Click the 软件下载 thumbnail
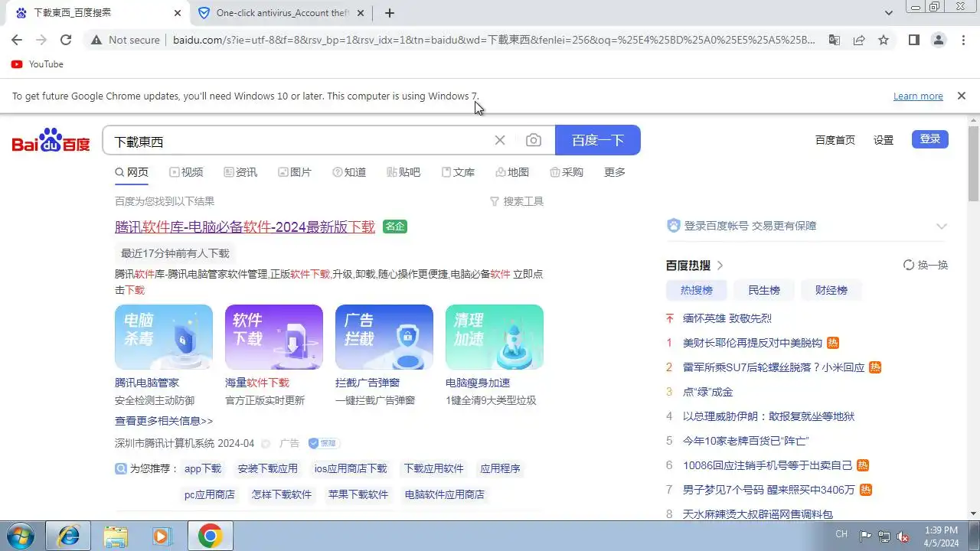 click(274, 337)
